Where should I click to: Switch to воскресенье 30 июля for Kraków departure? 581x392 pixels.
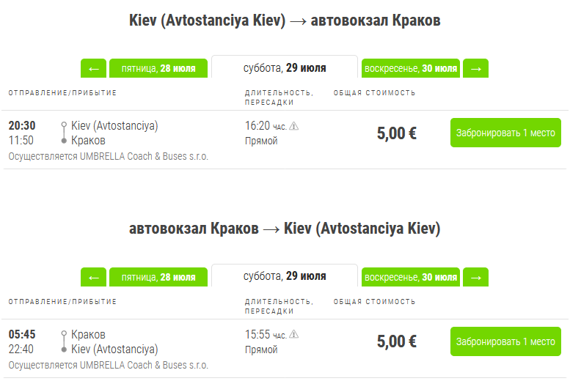410,277
